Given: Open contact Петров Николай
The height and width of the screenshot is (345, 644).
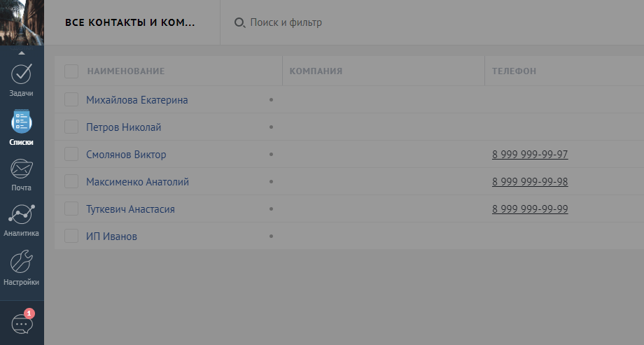Looking at the screenshot, I should point(124,127).
